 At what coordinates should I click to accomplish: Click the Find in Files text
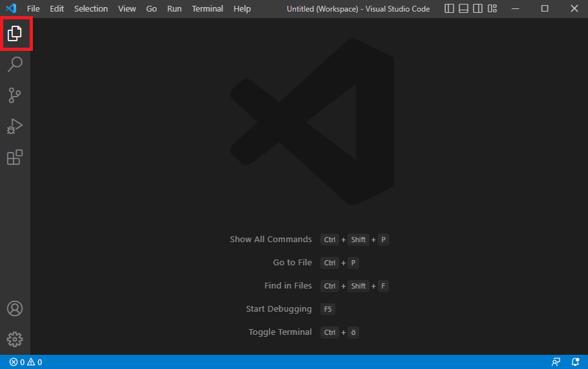(288, 286)
